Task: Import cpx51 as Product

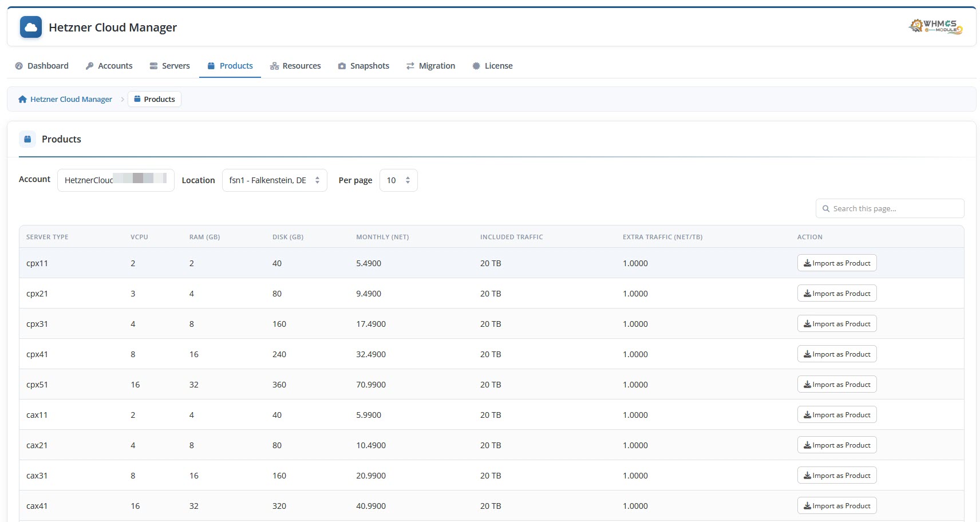Action: [837, 385]
